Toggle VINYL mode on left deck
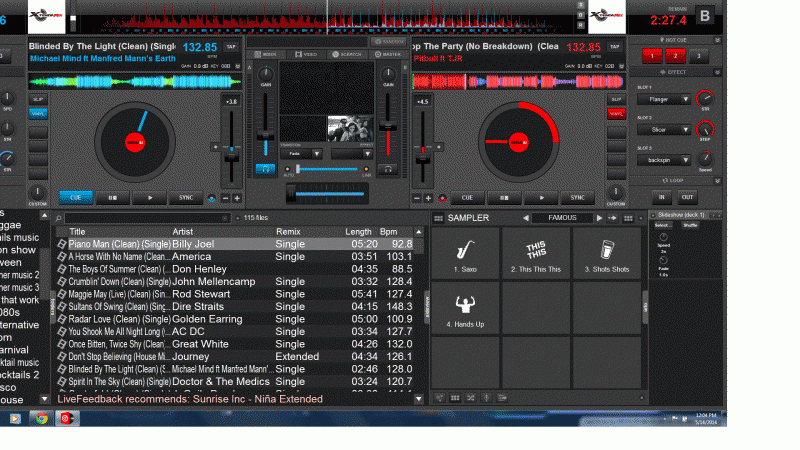 pos(38,114)
